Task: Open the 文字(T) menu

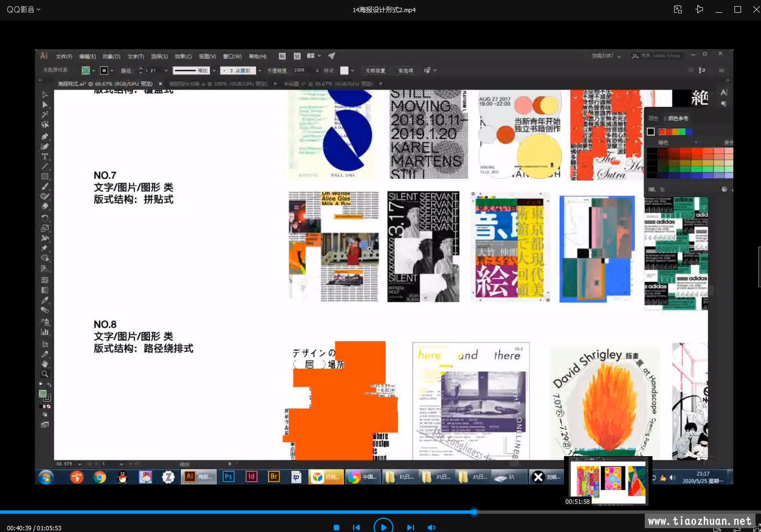Action: [136, 56]
